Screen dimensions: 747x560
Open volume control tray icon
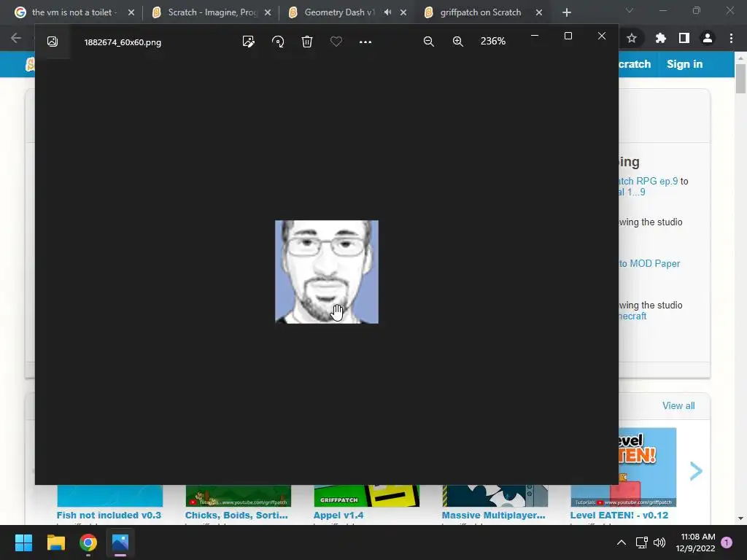659,542
